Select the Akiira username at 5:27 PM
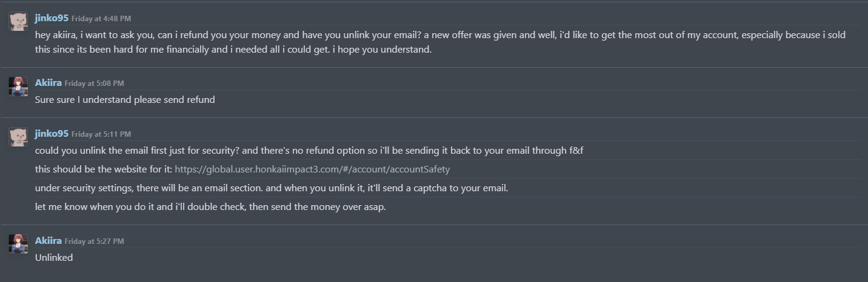Viewport: 868px width, 282px height. pyautogui.click(x=48, y=241)
